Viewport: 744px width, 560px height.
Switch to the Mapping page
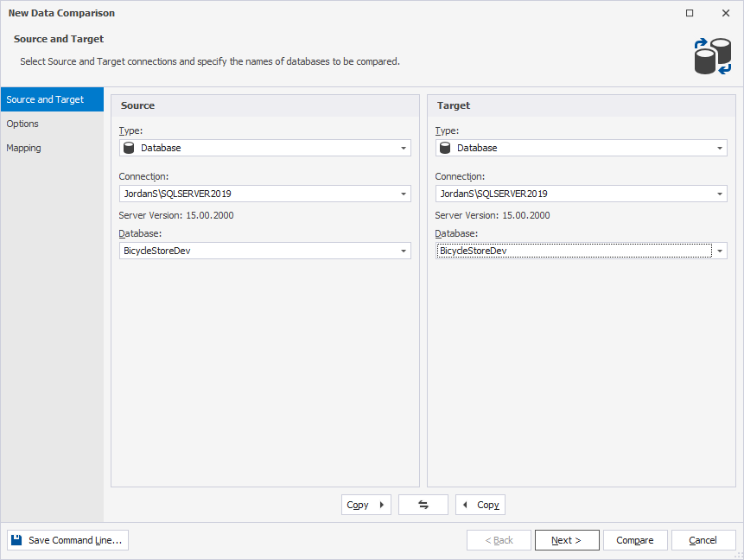point(23,148)
